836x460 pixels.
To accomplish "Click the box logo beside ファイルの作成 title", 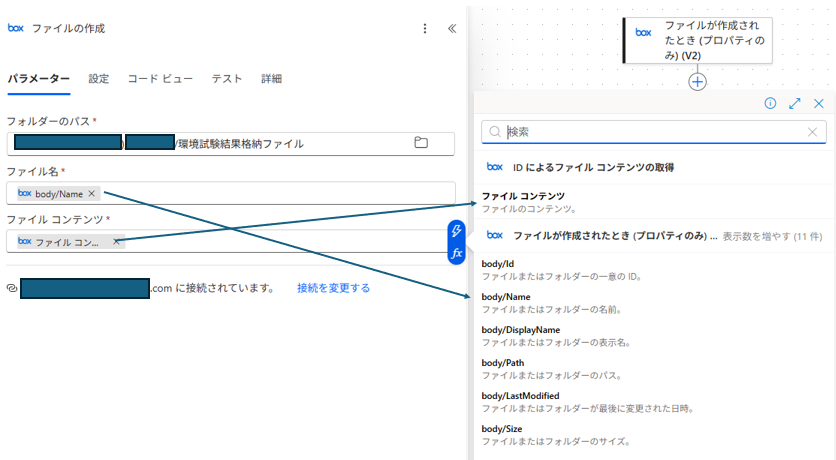I will point(16,28).
